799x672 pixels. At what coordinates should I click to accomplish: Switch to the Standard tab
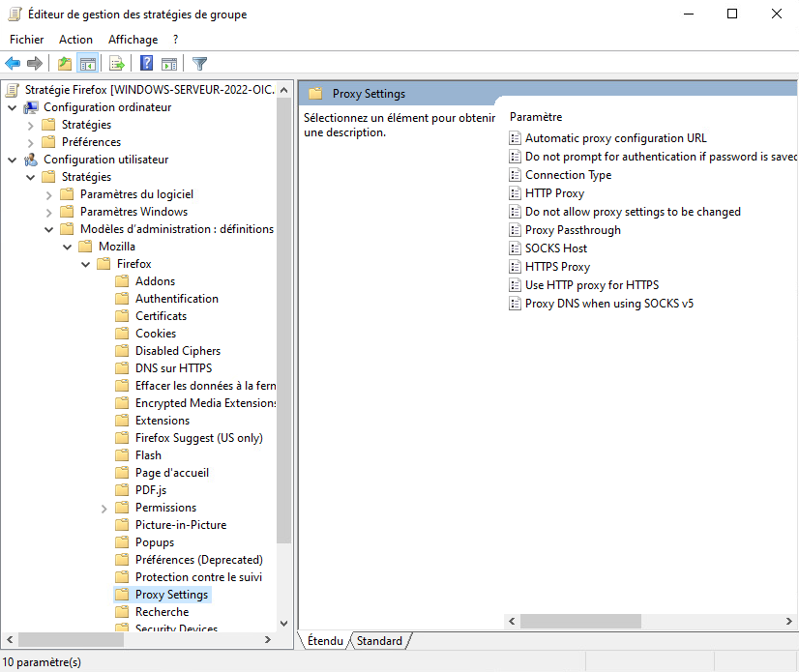(x=379, y=640)
